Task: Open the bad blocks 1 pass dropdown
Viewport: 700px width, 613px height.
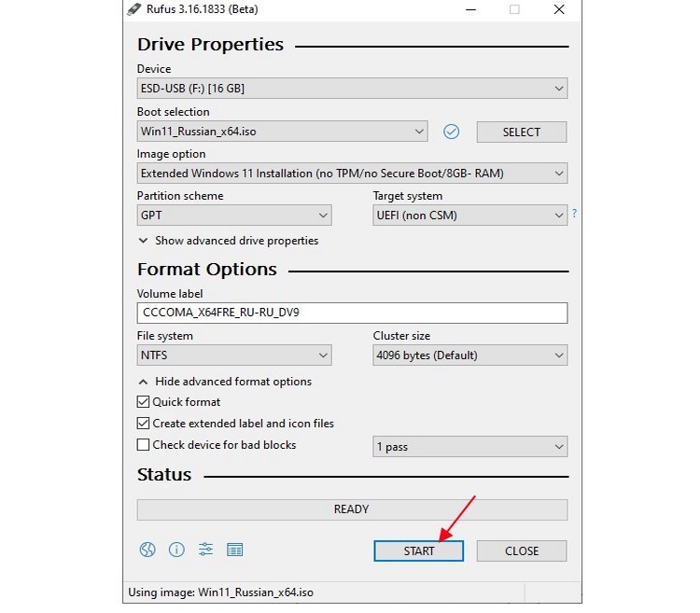Action: [470, 447]
